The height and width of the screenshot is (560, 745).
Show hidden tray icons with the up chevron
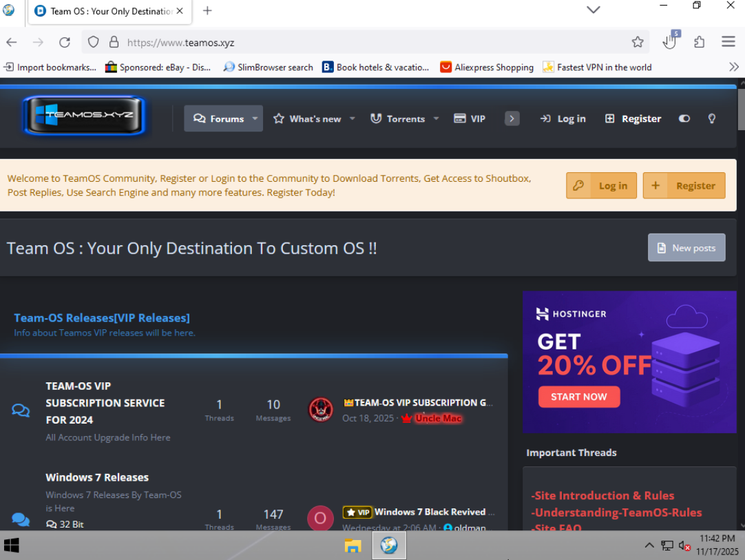(649, 546)
